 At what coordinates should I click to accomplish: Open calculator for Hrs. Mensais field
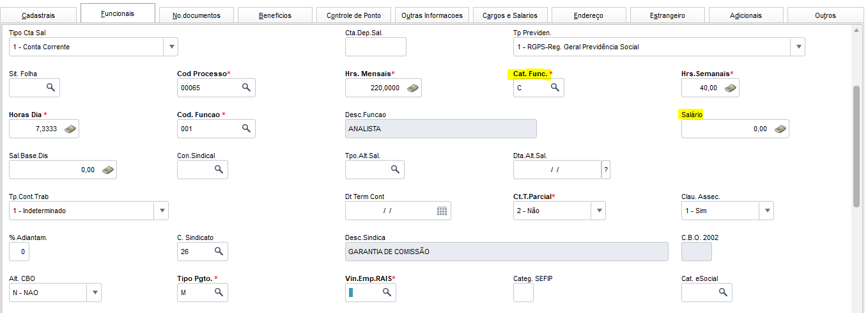click(413, 88)
